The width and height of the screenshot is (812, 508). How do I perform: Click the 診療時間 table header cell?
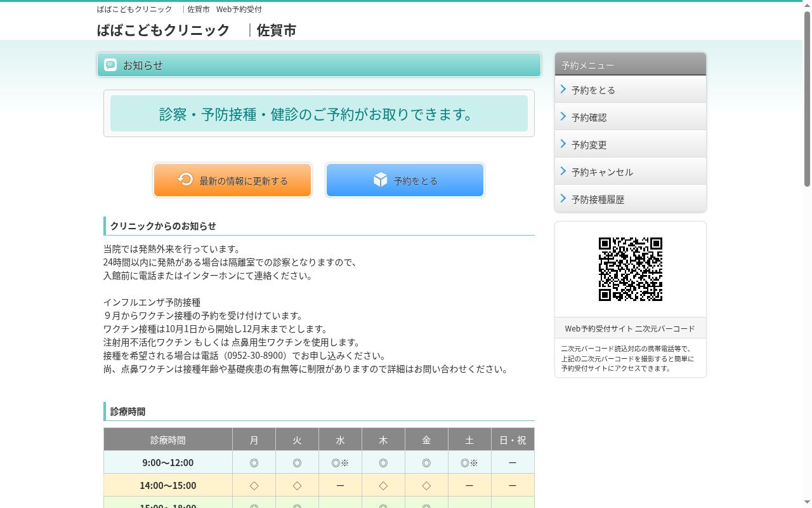coord(168,439)
